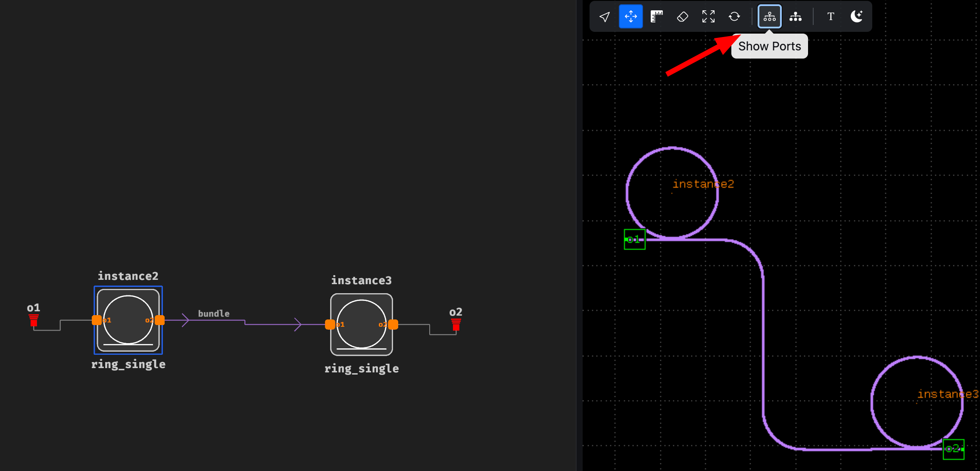Click the red o1 schematic port
This screenshot has width=980, height=471.
[34, 320]
